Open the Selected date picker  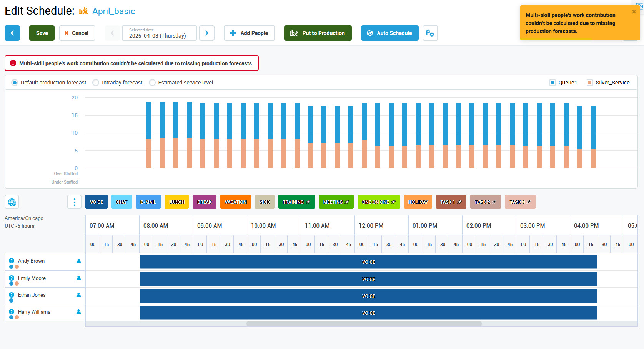coord(159,33)
